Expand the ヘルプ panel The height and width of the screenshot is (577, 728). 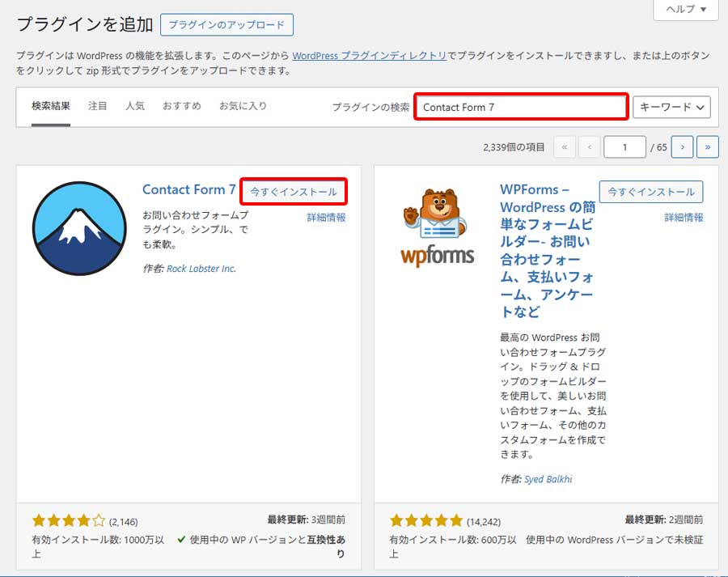pos(684,11)
